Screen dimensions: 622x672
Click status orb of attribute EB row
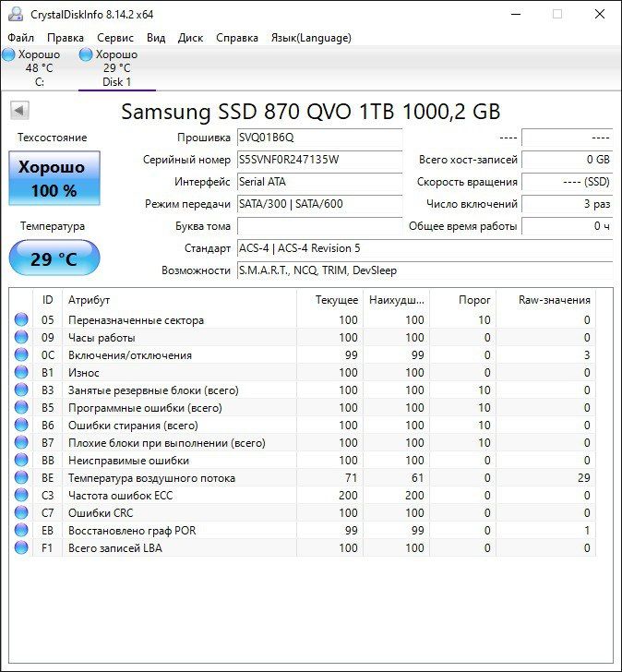21,530
